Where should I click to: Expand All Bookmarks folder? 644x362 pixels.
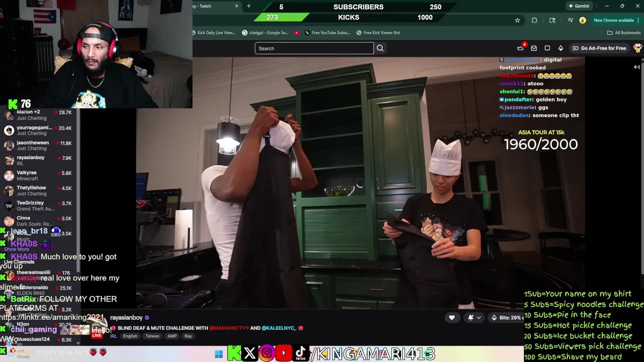coord(624,33)
